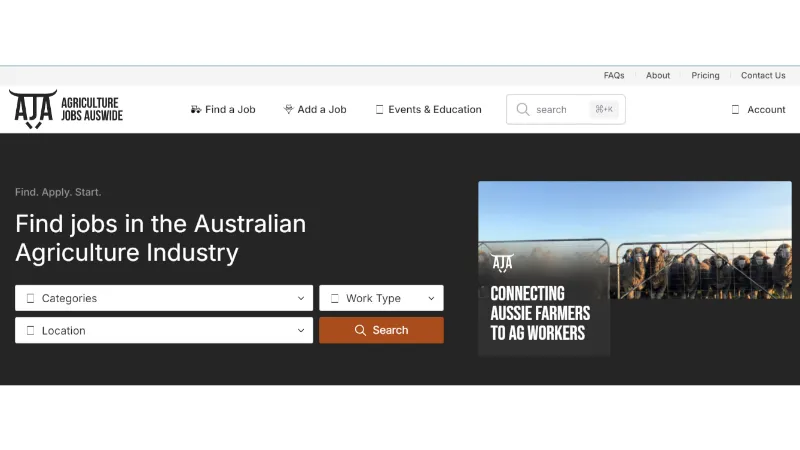800x450 pixels.
Task: Click the magnifier icon on the Search button
Action: [360, 330]
